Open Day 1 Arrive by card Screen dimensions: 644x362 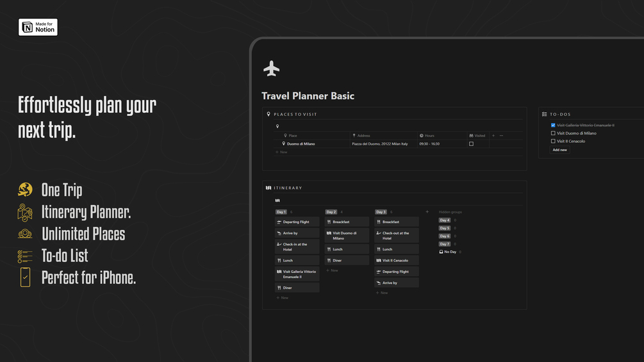(x=297, y=233)
